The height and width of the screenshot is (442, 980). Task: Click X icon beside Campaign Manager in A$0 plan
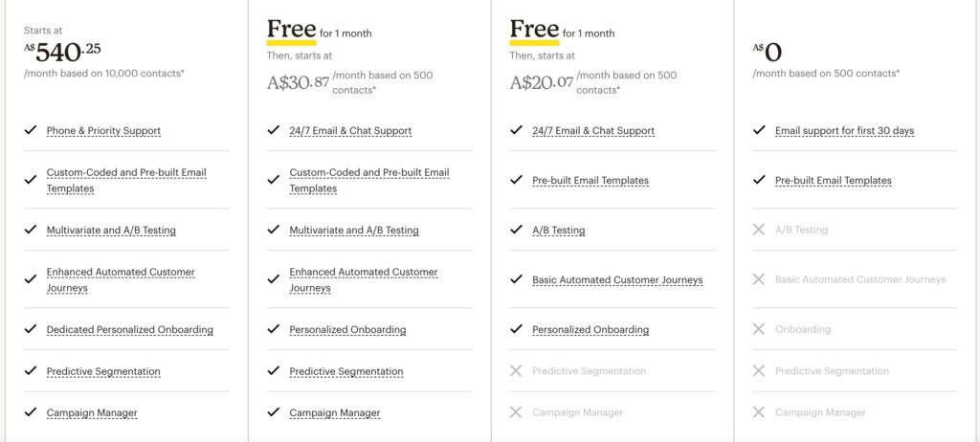759,412
